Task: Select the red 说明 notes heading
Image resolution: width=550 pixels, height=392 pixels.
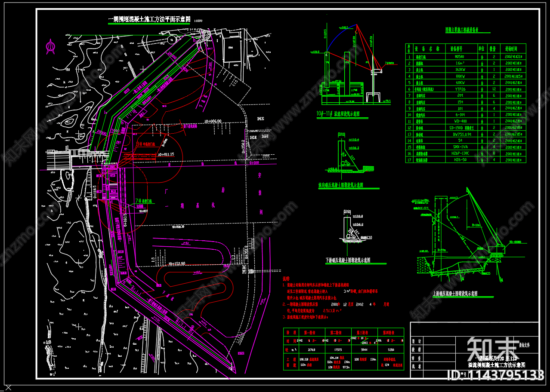Action: 286,279
